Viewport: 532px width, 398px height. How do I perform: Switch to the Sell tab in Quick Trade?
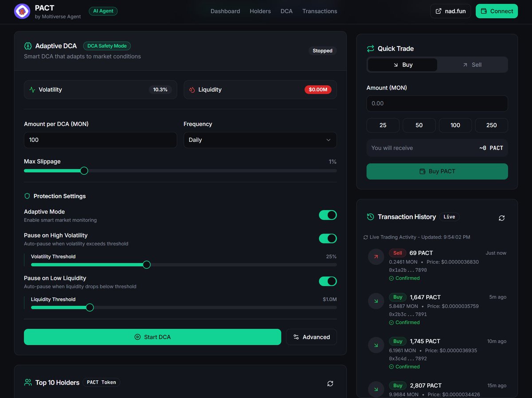pos(472,65)
